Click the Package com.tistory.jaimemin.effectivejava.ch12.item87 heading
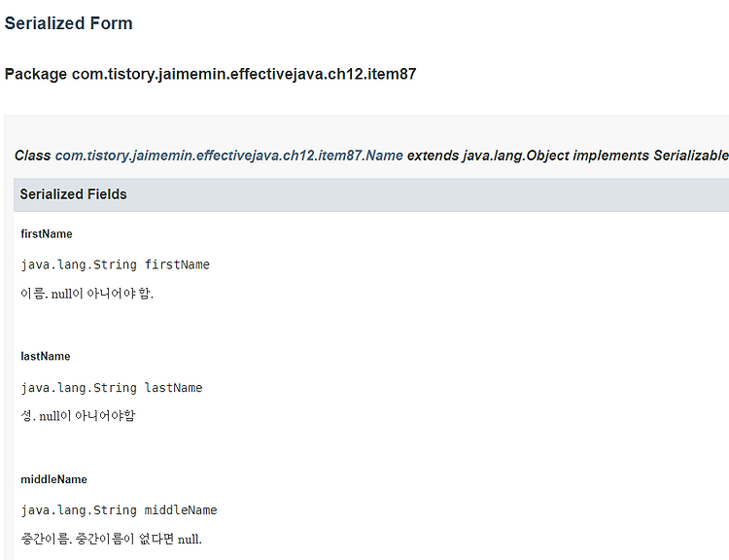The image size is (729, 560). coord(210,74)
